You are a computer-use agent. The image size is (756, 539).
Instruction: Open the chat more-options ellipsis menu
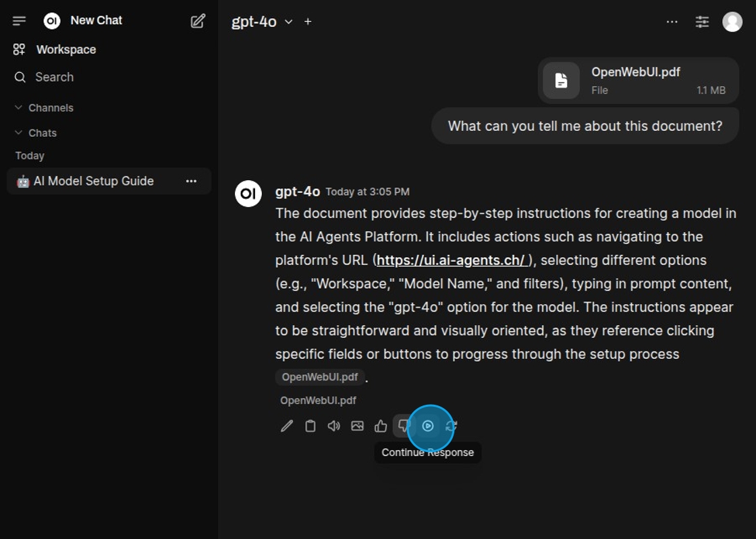[672, 22]
